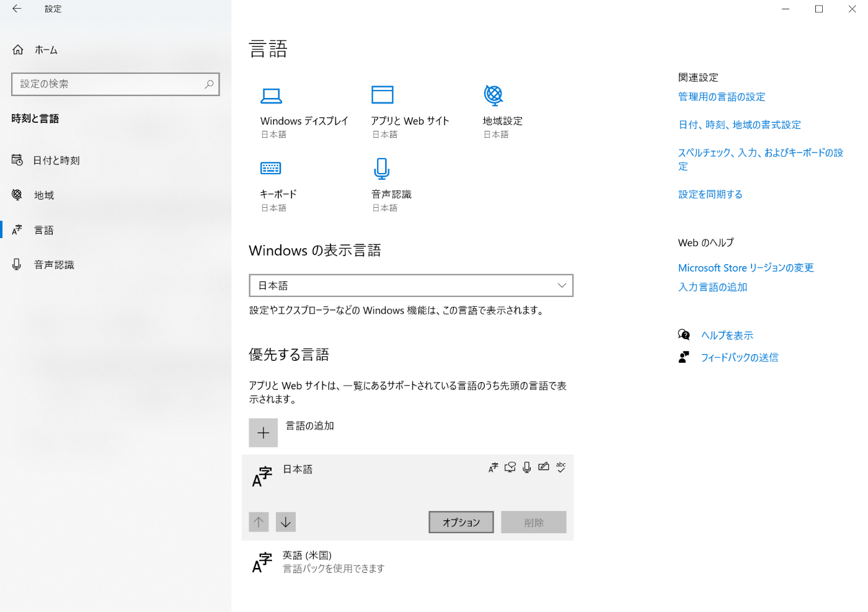The image size is (868, 612).
Task: Click the オプション button
Action: [461, 522]
